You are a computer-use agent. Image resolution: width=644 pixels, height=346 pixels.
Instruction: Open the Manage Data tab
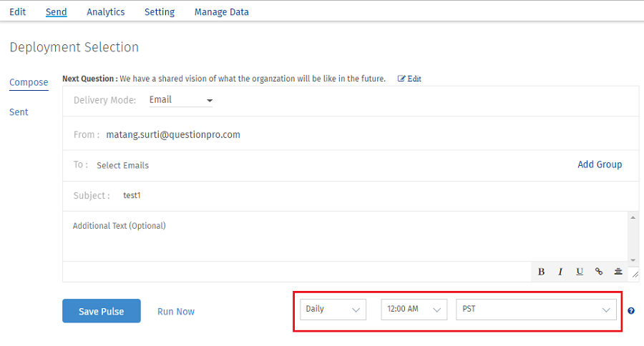(222, 12)
